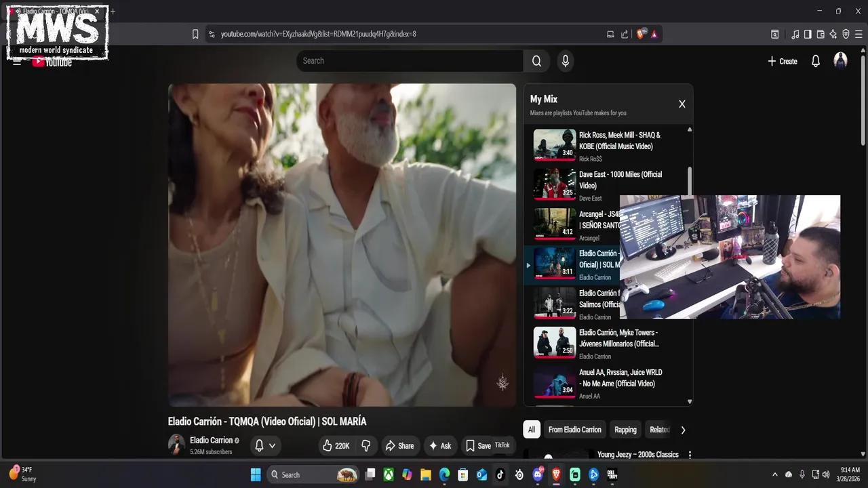Viewport: 868px width, 488px height.
Task: Show more filter chips with right chevron
Action: click(x=683, y=430)
